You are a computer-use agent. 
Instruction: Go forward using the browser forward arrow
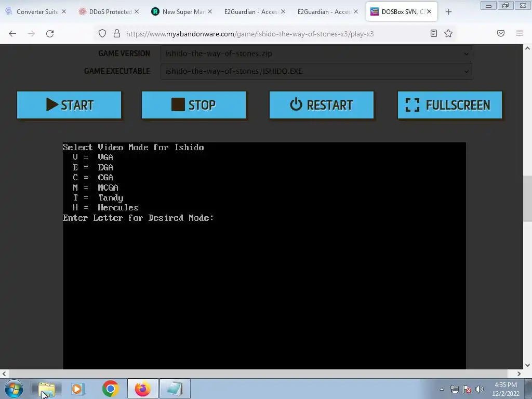(x=31, y=34)
